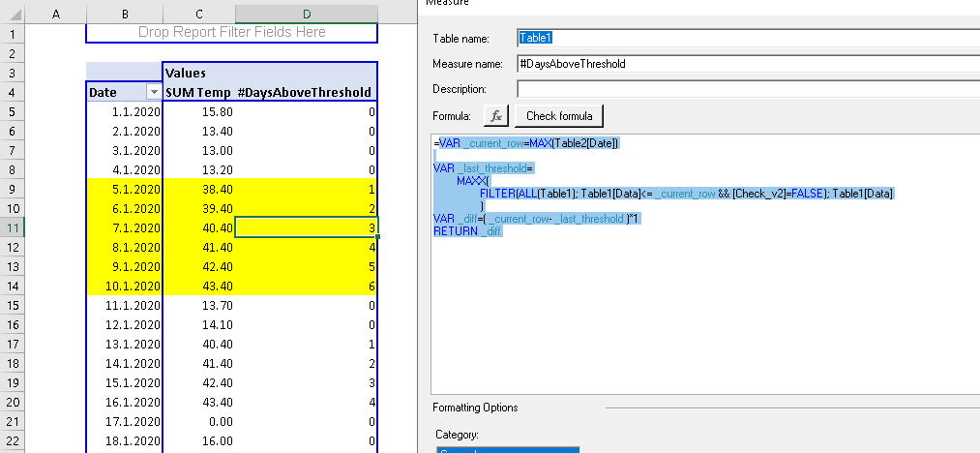This screenshot has height=453, width=980.
Task: Select the temp cell 14.10
Action: point(198,324)
